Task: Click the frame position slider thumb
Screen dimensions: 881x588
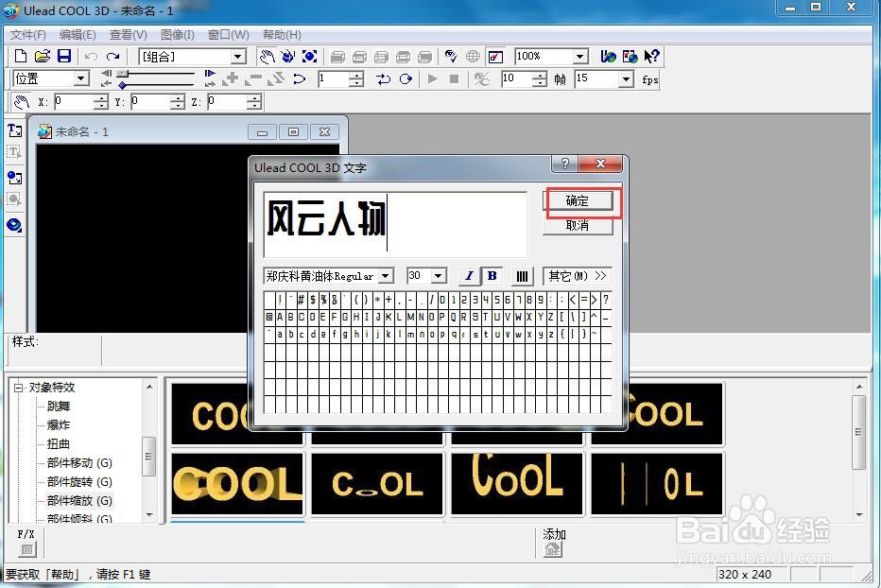Action: [123, 74]
